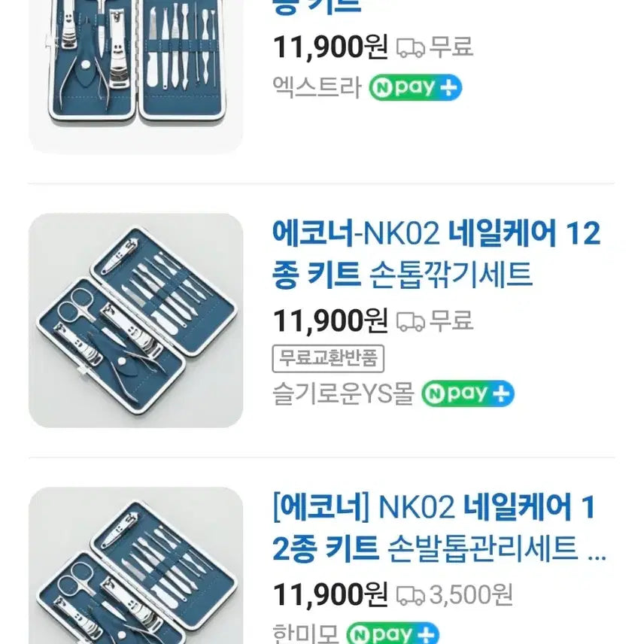Visit the 엑스트라 seller store
Screen dimensions: 644x644
coord(317,87)
